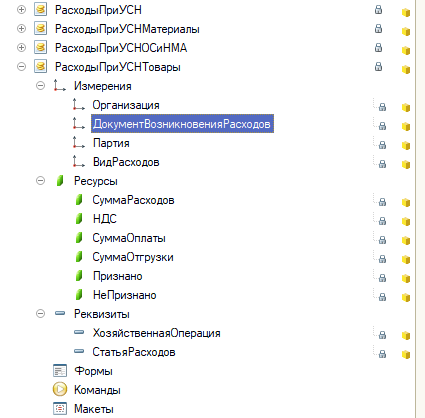Click the yellow cube icon for НеПризнано

pos(406,297)
